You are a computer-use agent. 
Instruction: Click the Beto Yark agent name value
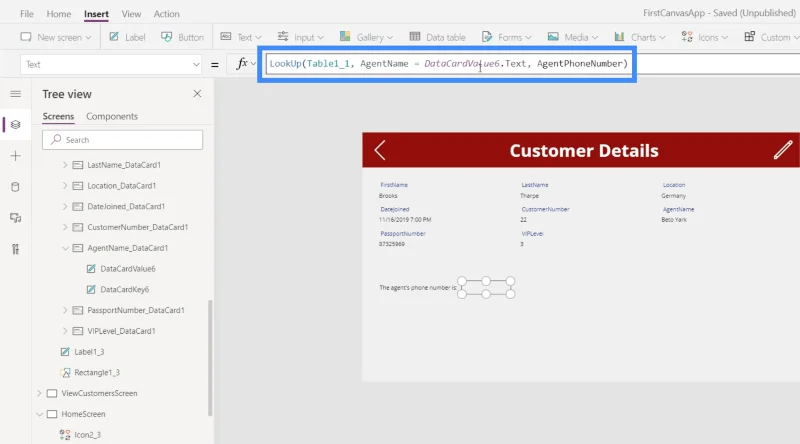674,219
